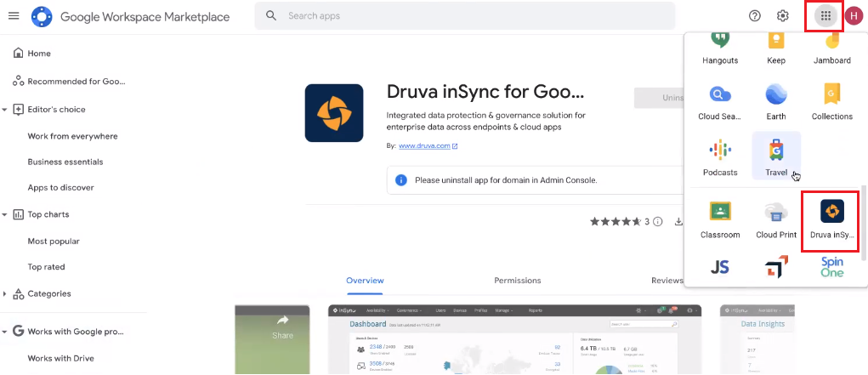Viewport: 868px width, 375px height.
Task: Select Top rated
Action: [x=46, y=267]
